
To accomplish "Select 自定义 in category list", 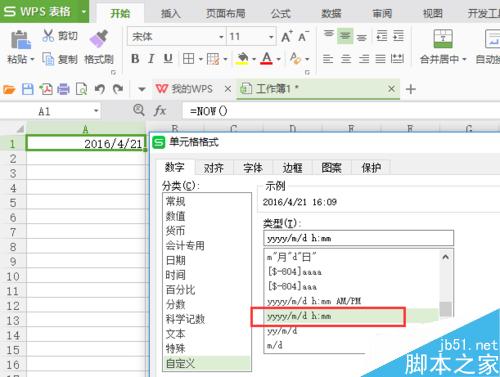I will coord(207,363).
